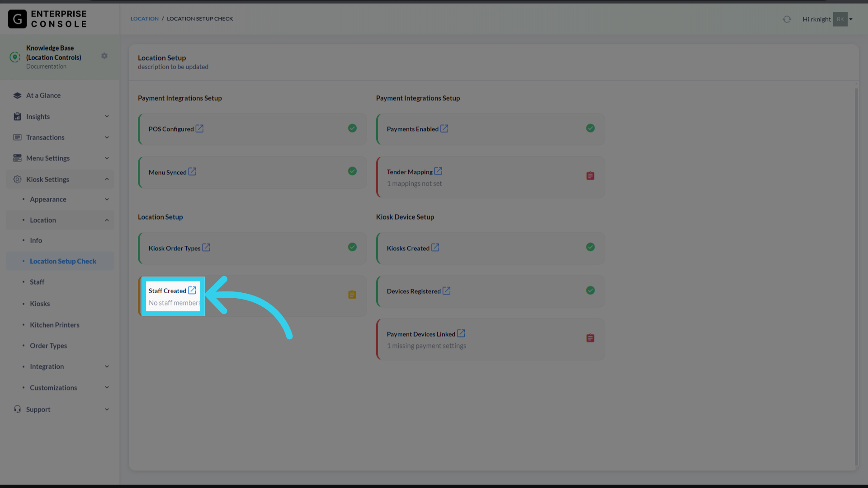Click the Menu Settings icon
The height and width of the screenshot is (488, 868).
coord(17,158)
